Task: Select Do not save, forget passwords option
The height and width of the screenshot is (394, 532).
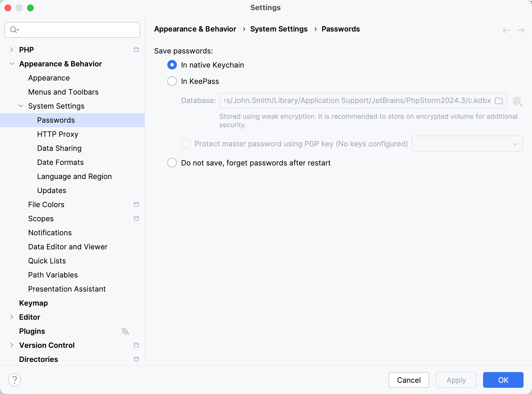Action: point(172,163)
